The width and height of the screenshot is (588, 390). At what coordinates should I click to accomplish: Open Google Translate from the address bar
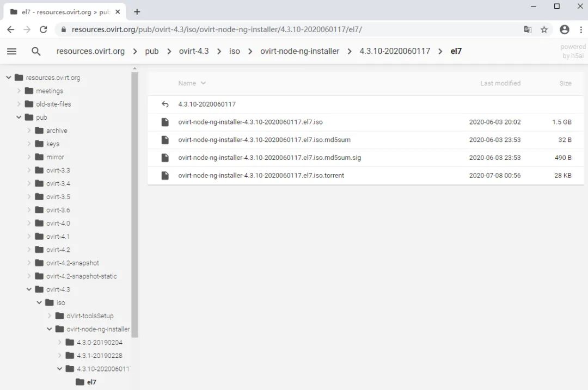tap(528, 30)
